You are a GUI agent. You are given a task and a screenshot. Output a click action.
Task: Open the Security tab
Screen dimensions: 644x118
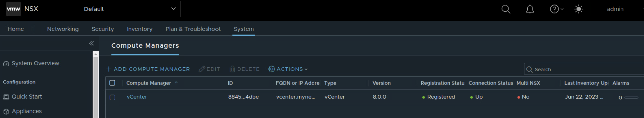[x=102, y=29]
